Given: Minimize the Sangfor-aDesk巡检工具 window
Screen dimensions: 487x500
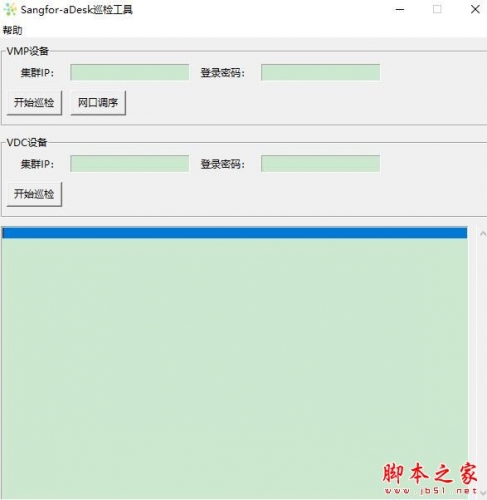Looking at the screenshot, I should 400,10.
